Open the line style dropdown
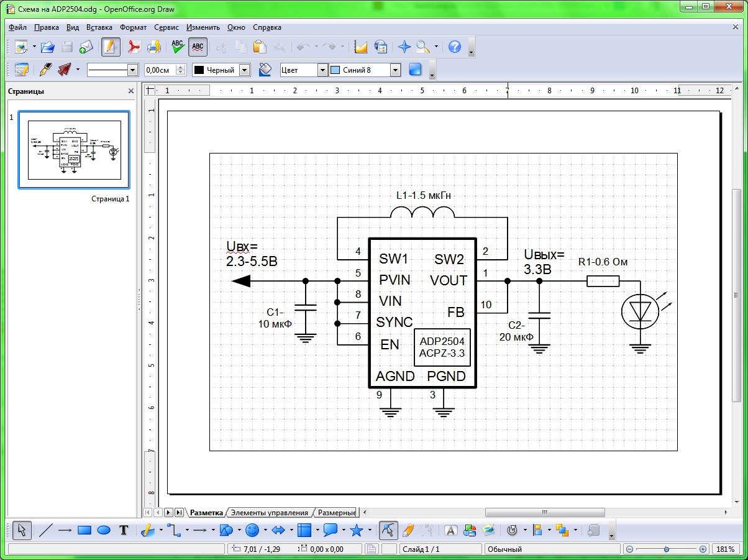The image size is (748, 560). 132,70
